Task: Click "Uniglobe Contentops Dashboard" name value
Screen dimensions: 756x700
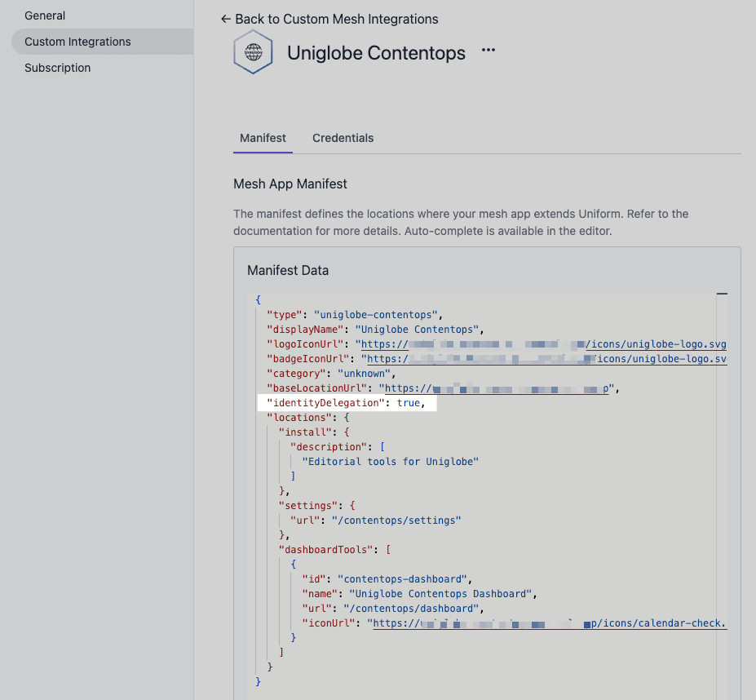Action: 440,594
